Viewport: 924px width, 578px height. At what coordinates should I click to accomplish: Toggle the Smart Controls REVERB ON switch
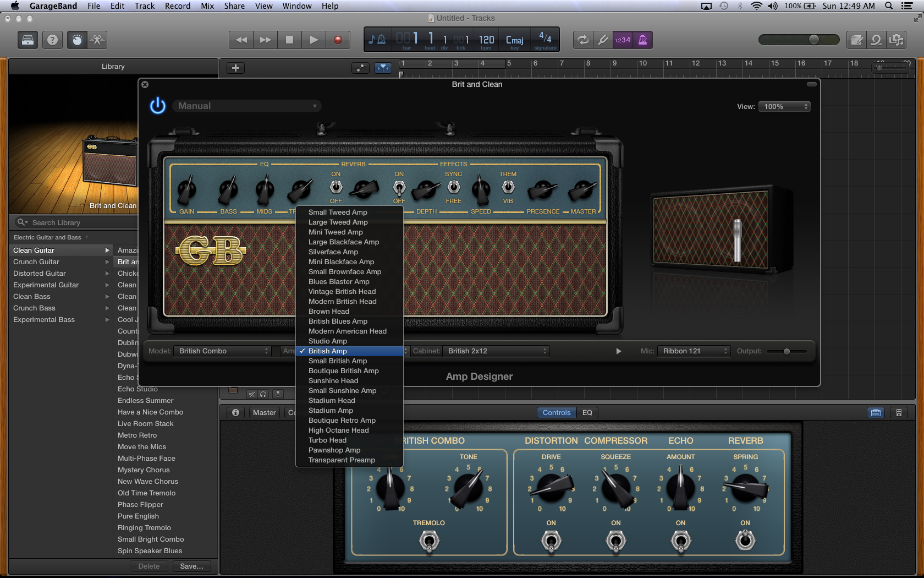coord(745,540)
